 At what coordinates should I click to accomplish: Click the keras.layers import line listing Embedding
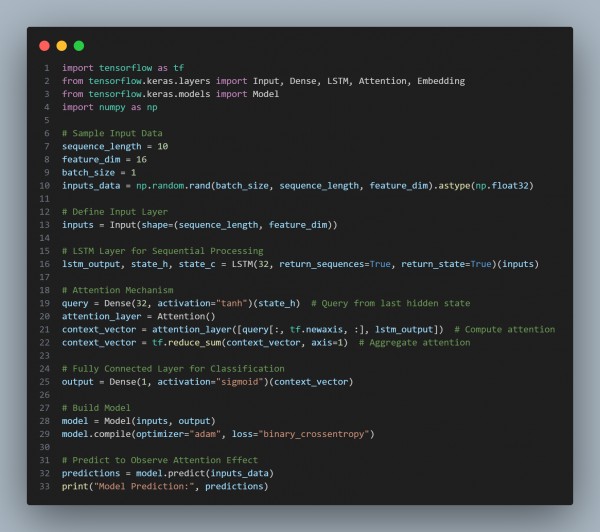263,81
